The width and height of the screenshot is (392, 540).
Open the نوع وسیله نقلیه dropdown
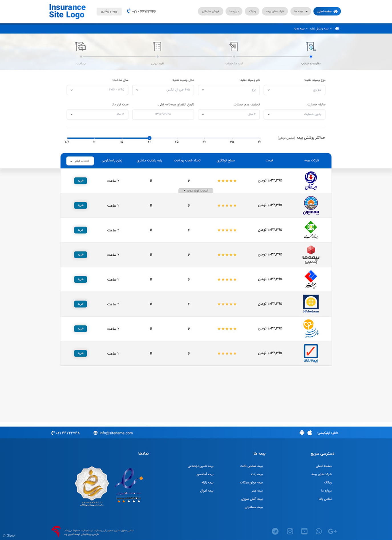coord(294,90)
